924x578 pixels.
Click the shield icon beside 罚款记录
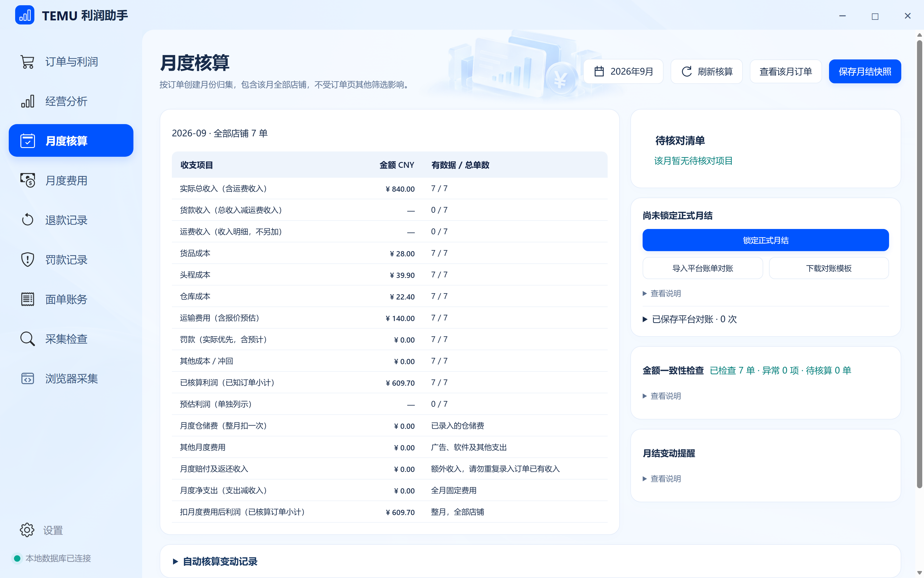(27, 260)
